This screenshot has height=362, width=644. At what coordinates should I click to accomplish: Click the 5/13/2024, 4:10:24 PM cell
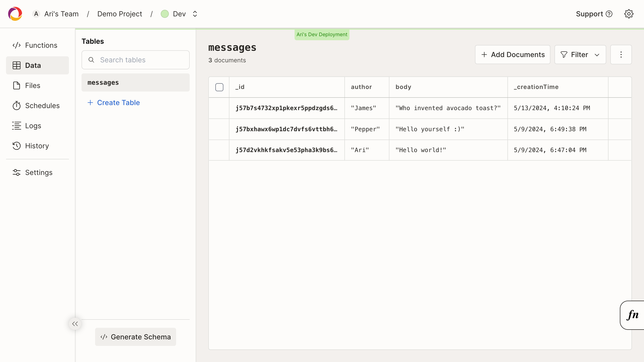(x=558, y=108)
